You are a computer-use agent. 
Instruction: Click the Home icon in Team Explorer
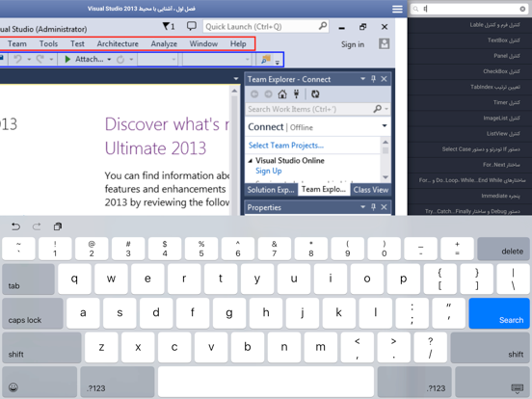coord(282,94)
